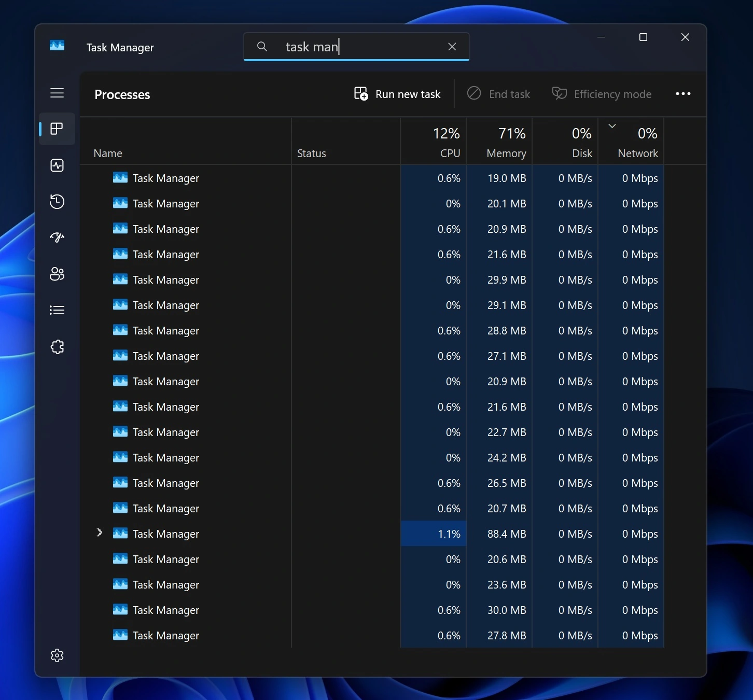753x700 pixels.
Task: Open the three-dot more options menu
Action: pos(683,94)
